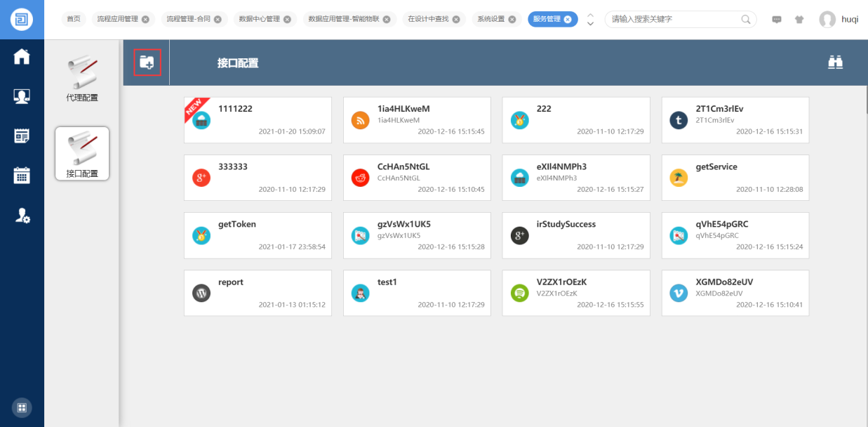Screen dimensions: 868x427
Task: Open the test1 interface title
Action: 387,282
